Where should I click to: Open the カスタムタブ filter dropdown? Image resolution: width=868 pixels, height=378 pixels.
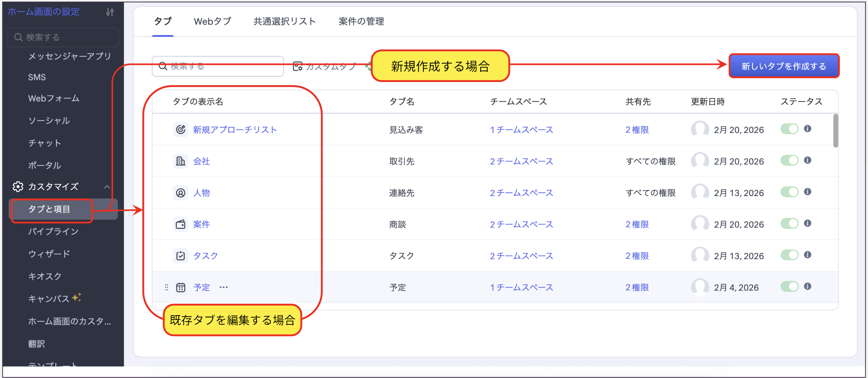pos(324,66)
